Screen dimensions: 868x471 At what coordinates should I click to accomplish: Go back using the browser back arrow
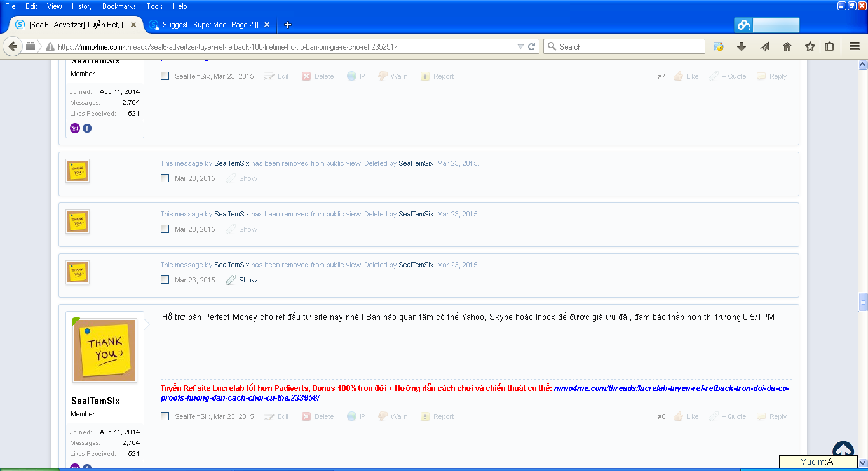[x=13, y=46]
